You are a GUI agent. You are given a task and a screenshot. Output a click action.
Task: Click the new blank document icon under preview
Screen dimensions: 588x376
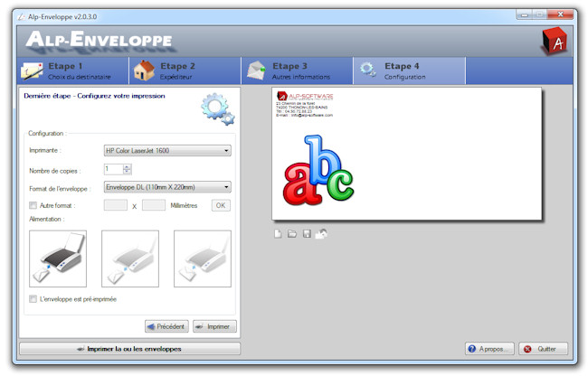pyautogui.click(x=278, y=234)
